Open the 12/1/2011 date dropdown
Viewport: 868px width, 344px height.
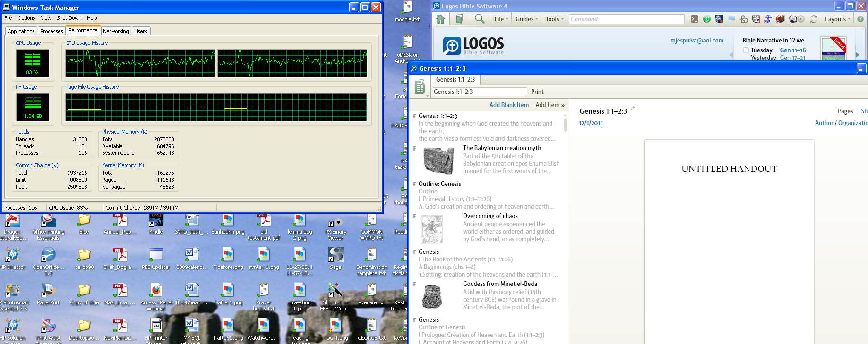tap(591, 123)
